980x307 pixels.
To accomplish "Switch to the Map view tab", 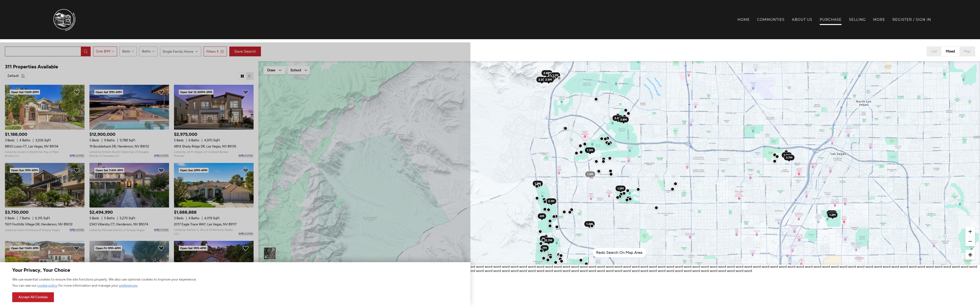I will coord(967,51).
